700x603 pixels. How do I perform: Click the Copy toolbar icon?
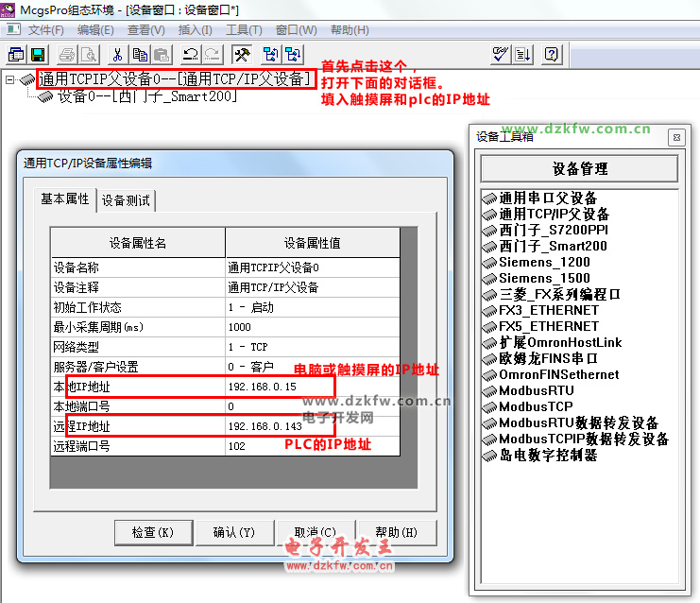coord(140,55)
